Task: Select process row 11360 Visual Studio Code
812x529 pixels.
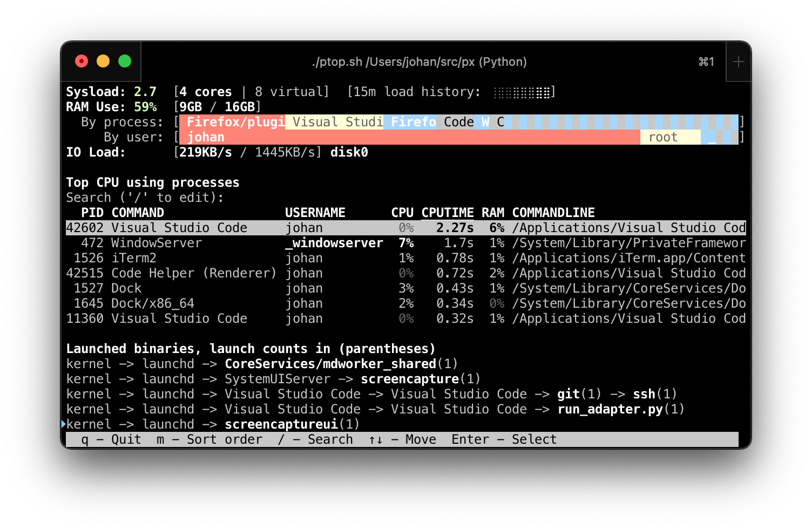Action: (x=405, y=318)
